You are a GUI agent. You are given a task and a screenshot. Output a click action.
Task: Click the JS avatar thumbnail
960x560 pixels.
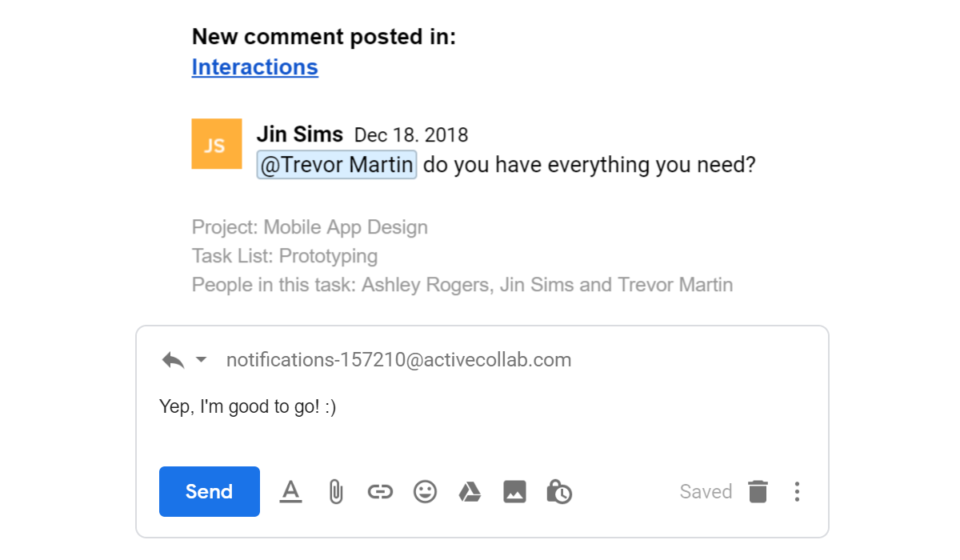[x=217, y=144]
